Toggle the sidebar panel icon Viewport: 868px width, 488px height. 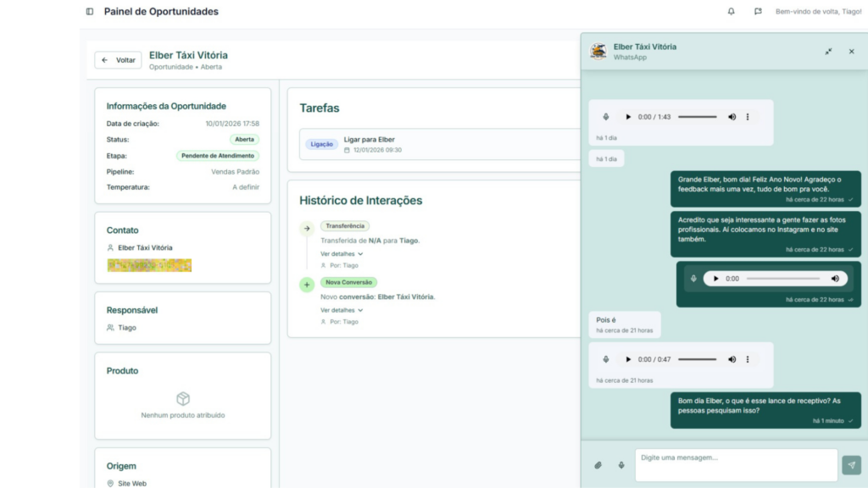(x=90, y=12)
